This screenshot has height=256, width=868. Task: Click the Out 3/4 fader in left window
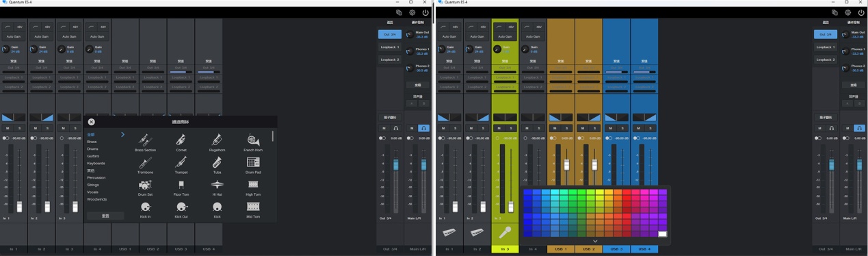395,164
